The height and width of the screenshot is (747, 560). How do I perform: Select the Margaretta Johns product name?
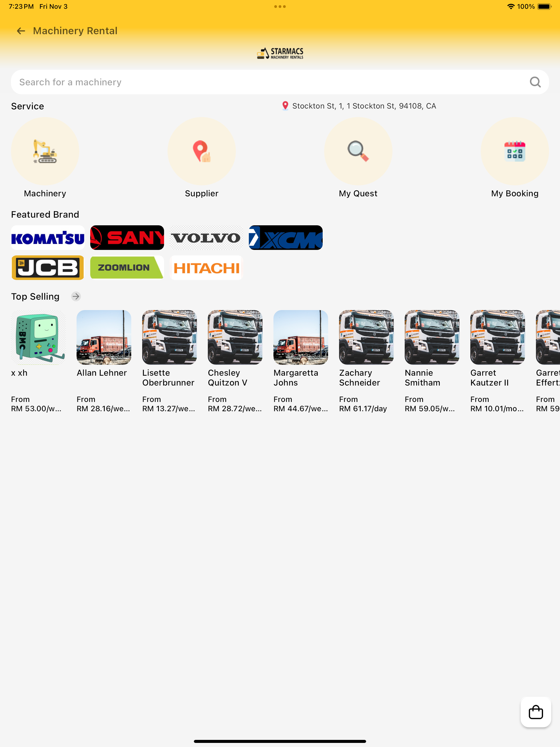click(296, 378)
